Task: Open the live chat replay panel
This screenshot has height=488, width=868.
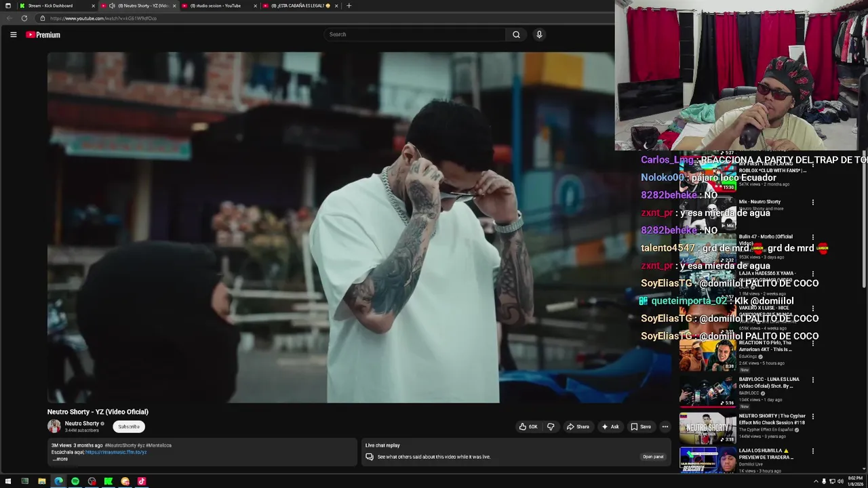Action: click(x=653, y=457)
